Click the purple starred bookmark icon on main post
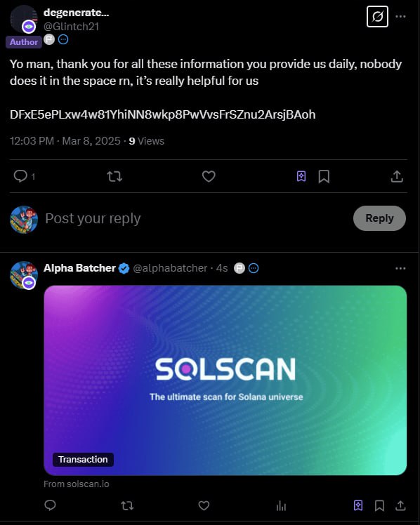This screenshot has height=525, width=420. [x=301, y=176]
